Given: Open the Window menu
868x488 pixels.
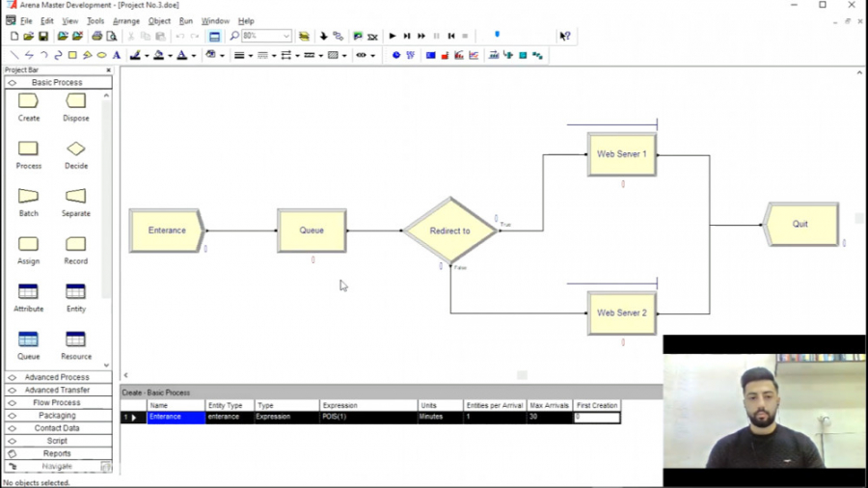Looking at the screenshot, I should click(215, 21).
